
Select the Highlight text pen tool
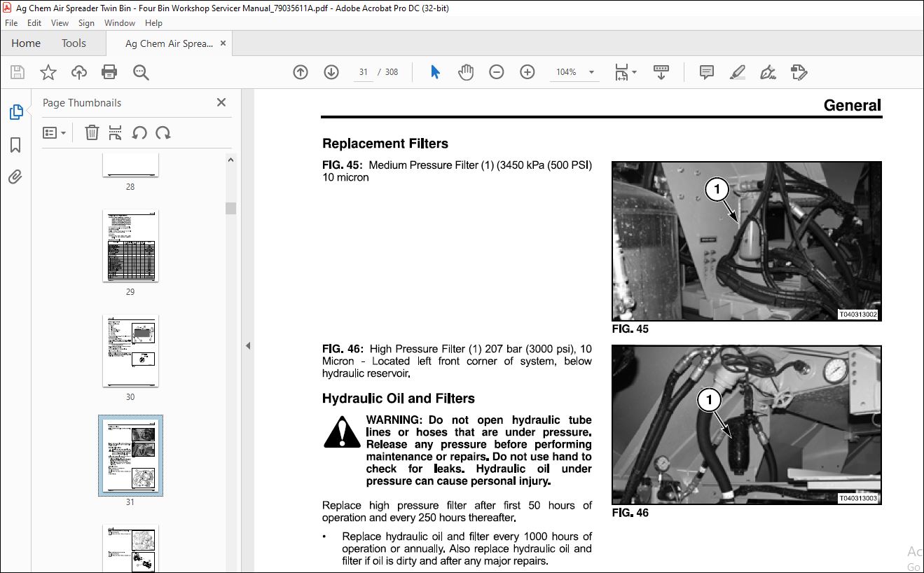[737, 72]
